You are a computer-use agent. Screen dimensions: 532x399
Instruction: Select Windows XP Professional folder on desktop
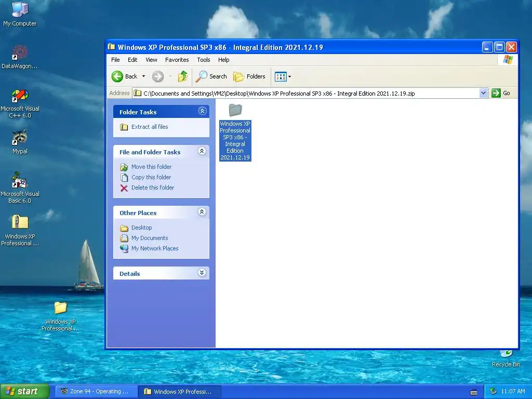click(x=60, y=316)
